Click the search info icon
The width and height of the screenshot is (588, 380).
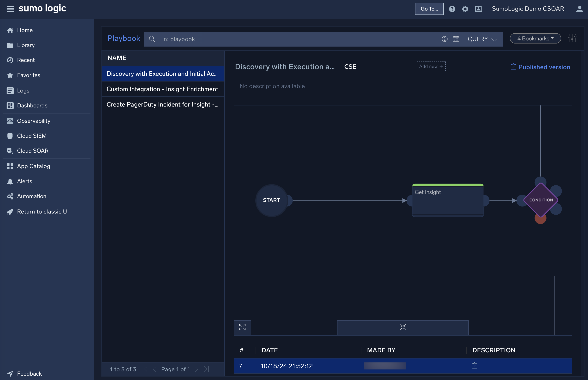click(x=444, y=39)
